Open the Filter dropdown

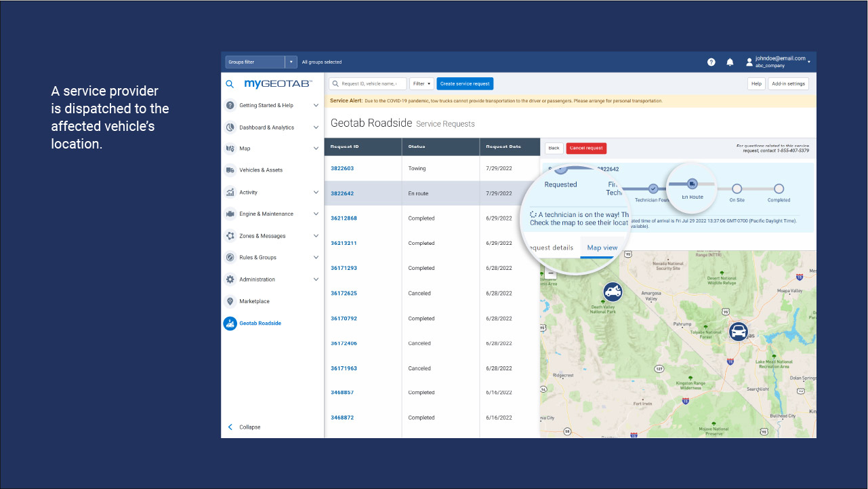[421, 83]
